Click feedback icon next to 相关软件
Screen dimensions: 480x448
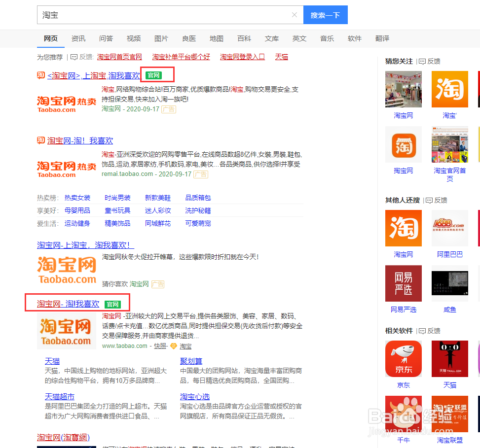(x=422, y=331)
